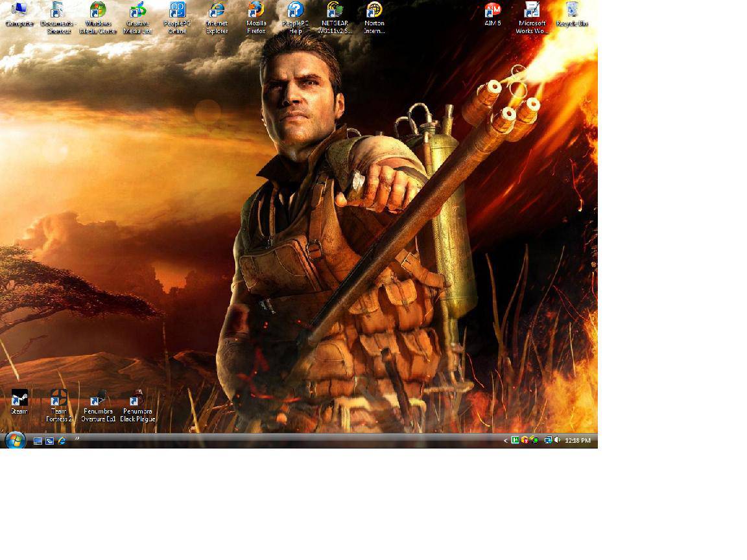
Task: Open the Security Center alert tray icon
Action: pyautogui.click(x=525, y=440)
